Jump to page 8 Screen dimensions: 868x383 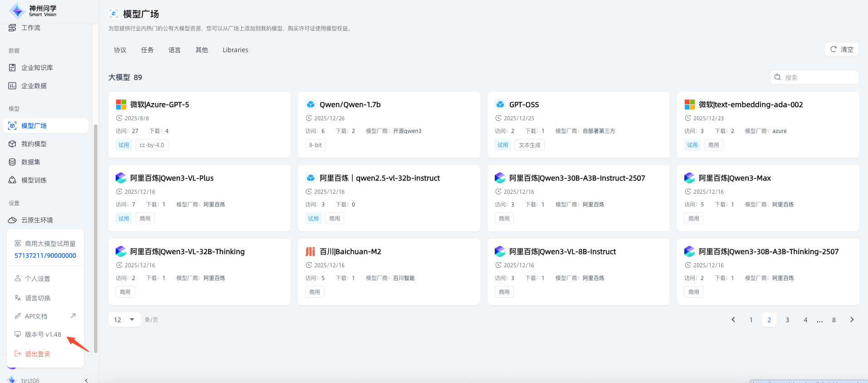(834, 320)
